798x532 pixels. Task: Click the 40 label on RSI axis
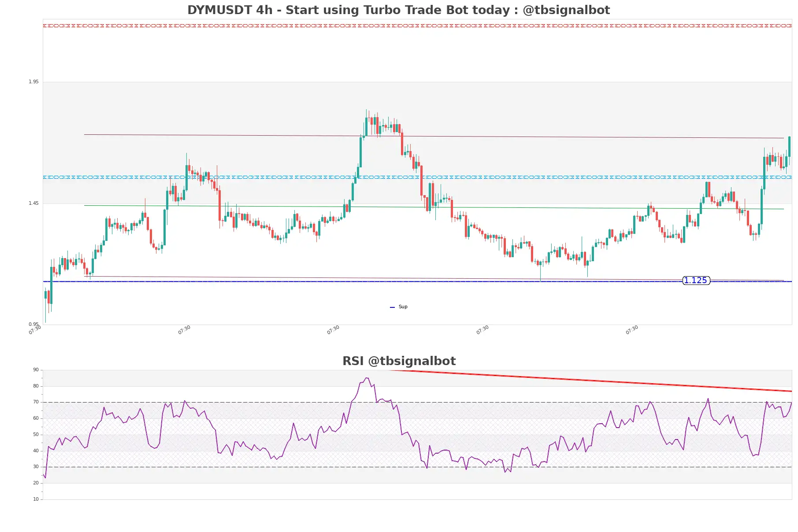point(36,451)
